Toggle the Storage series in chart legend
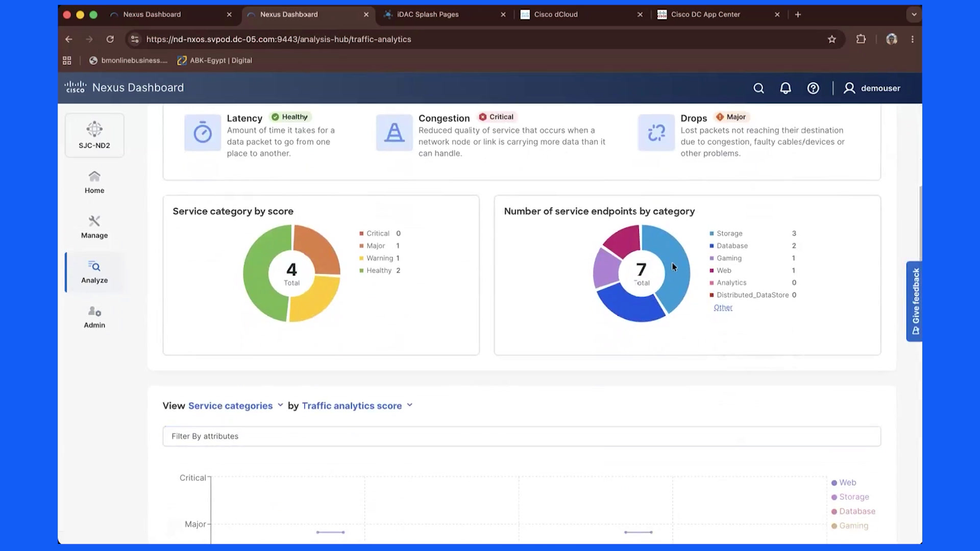 click(850, 497)
